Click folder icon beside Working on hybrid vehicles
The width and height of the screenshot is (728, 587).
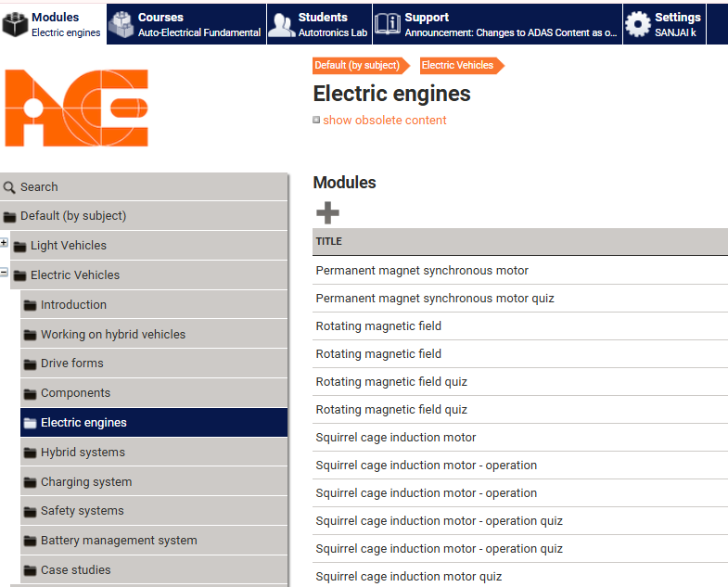[31, 335]
